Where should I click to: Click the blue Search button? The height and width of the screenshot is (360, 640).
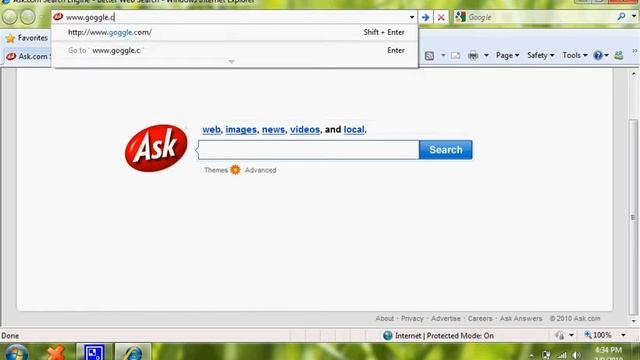pyautogui.click(x=445, y=150)
